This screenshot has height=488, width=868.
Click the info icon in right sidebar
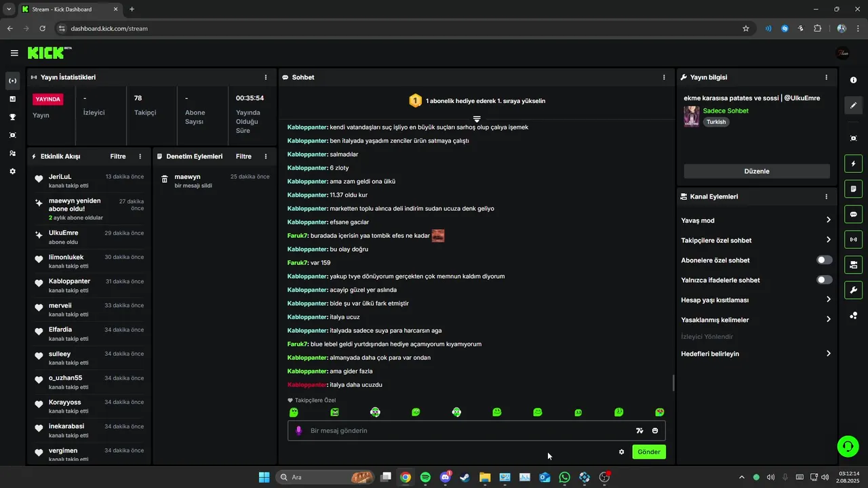coord(853,80)
